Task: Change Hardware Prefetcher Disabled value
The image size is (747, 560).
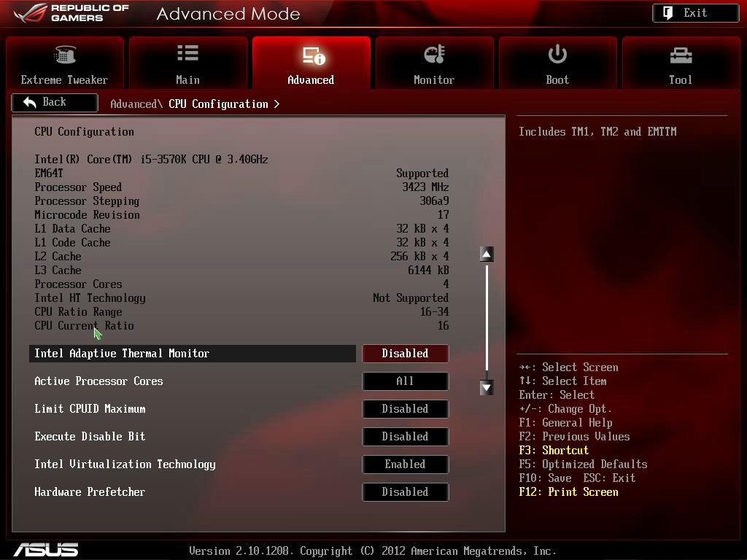Action: [x=406, y=491]
